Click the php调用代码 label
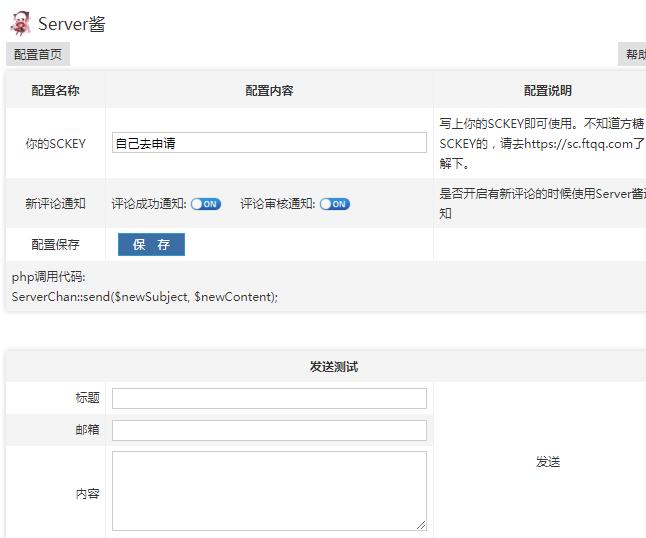646x538 pixels. (x=49, y=276)
